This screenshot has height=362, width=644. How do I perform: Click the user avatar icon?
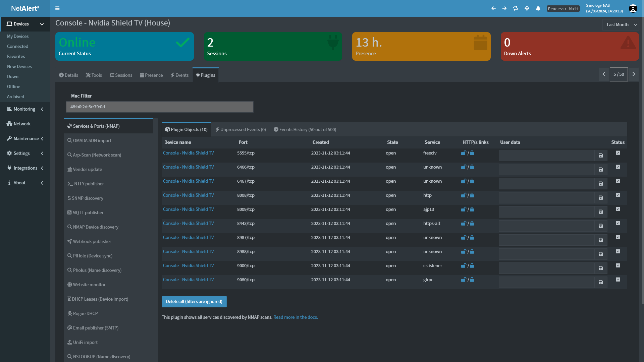pos(633,9)
